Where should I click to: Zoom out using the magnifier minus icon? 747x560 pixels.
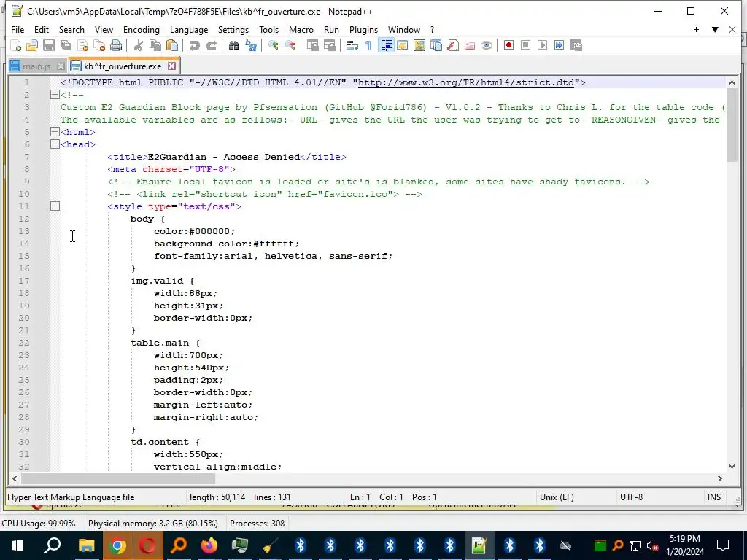290,45
